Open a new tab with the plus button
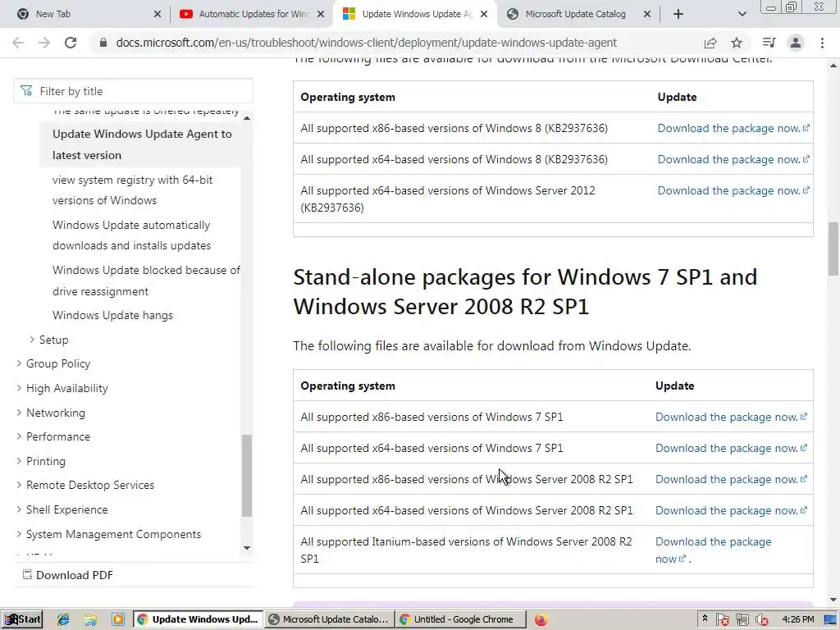 click(x=678, y=14)
